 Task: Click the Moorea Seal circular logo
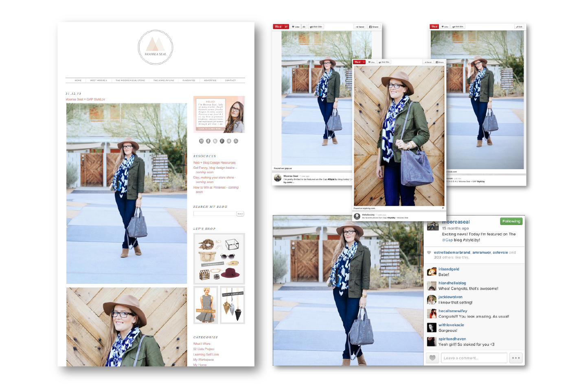tap(156, 47)
